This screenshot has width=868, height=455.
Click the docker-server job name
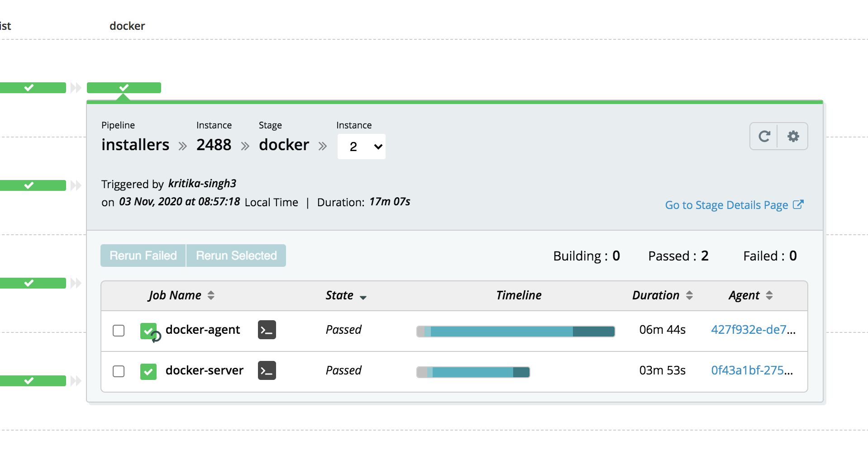[205, 370]
